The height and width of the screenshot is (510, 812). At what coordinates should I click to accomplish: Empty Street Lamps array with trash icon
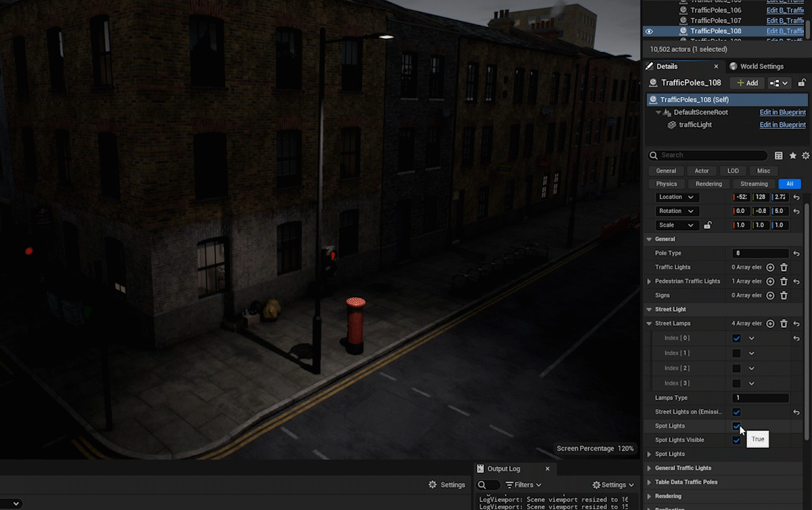point(784,323)
